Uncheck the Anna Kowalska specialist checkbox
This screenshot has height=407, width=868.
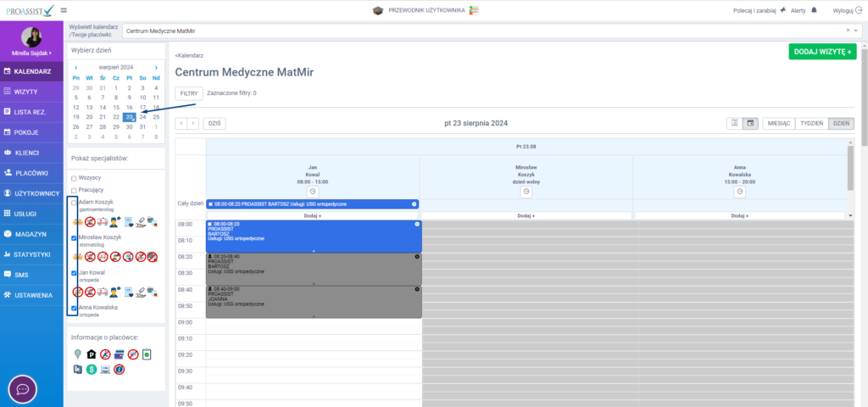tap(75, 308)
